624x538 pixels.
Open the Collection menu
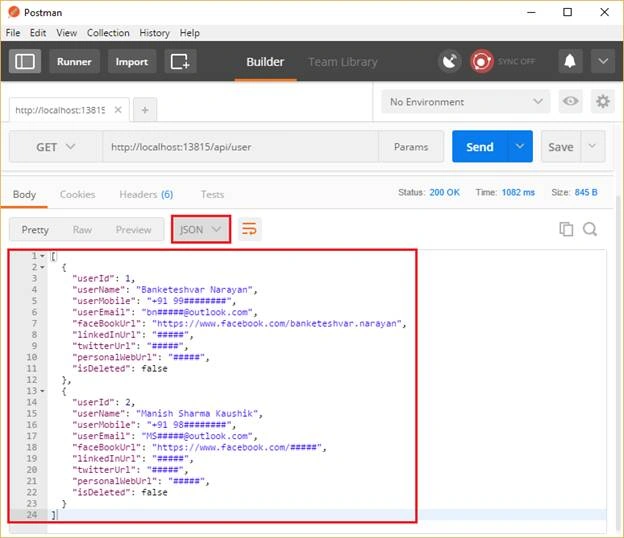coord(108,33)
